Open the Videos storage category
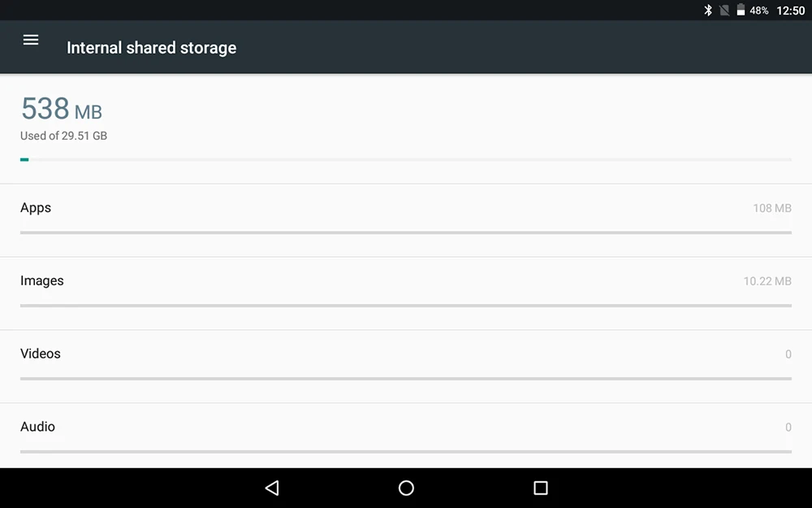Image resolution: width=812 pixels, height=508 pixels. [406, 367]
